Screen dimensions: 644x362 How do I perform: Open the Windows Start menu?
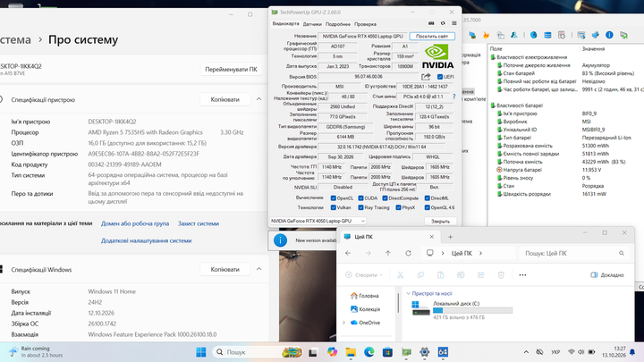pos(201,352)
